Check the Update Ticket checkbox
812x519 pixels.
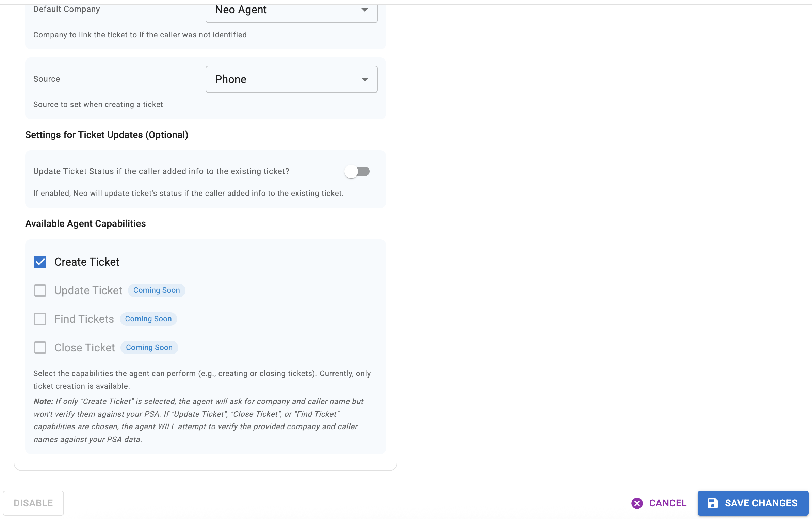pos(40,290)
